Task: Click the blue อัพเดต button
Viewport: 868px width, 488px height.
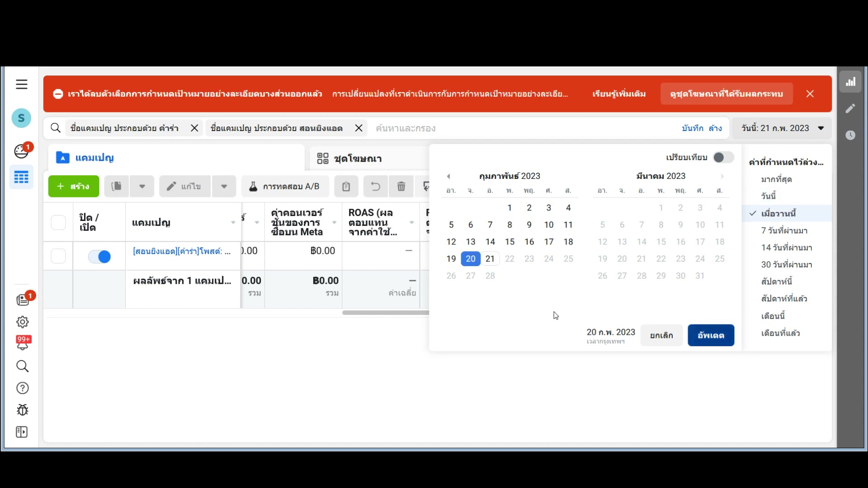Action: [x=711, y=335]
